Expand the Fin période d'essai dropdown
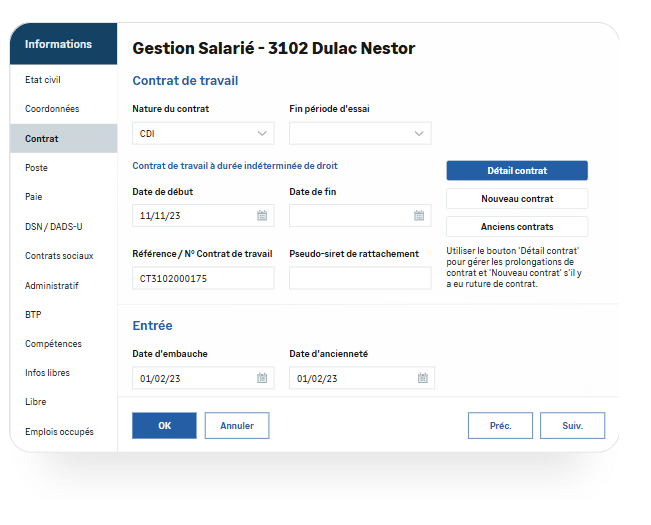The height and width of the screenshot is (525, 651). (419, 134)
